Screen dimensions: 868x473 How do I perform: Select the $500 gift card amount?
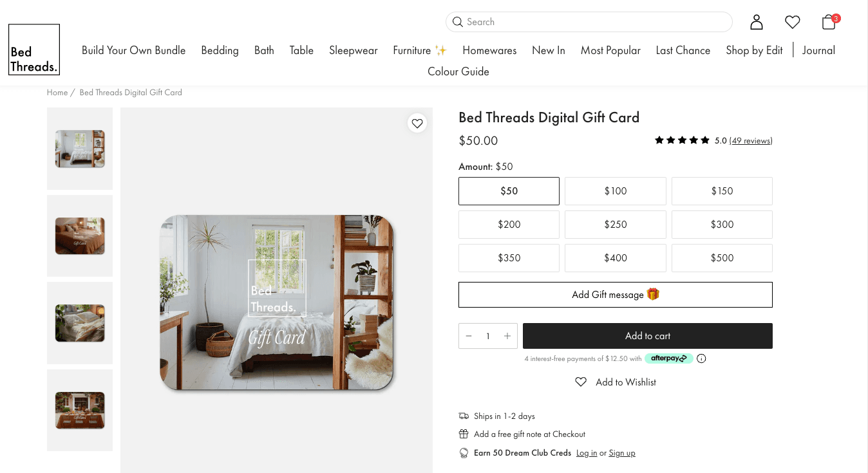pos(722,258)
